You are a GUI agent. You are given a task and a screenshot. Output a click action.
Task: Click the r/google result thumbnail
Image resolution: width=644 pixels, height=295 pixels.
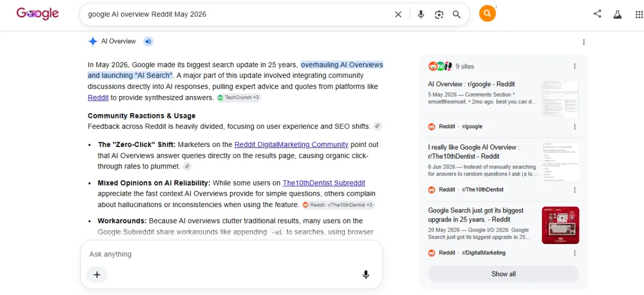coord(560,99)
